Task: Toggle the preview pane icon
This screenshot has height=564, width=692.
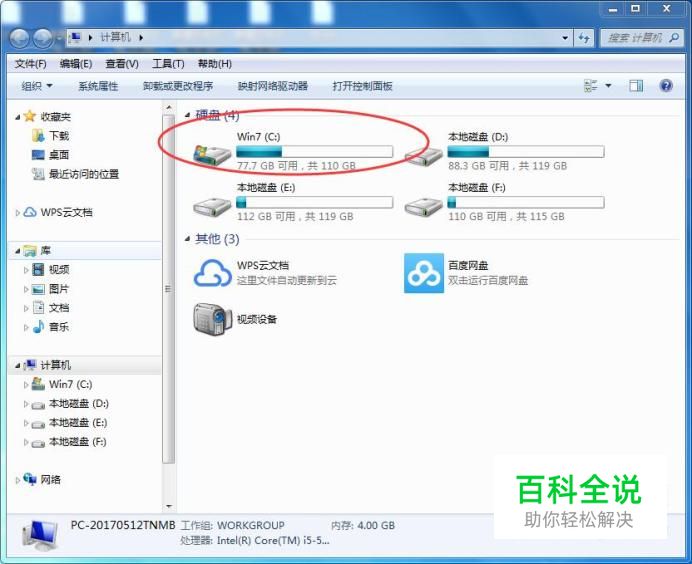Action: click(x=636, y=86)
